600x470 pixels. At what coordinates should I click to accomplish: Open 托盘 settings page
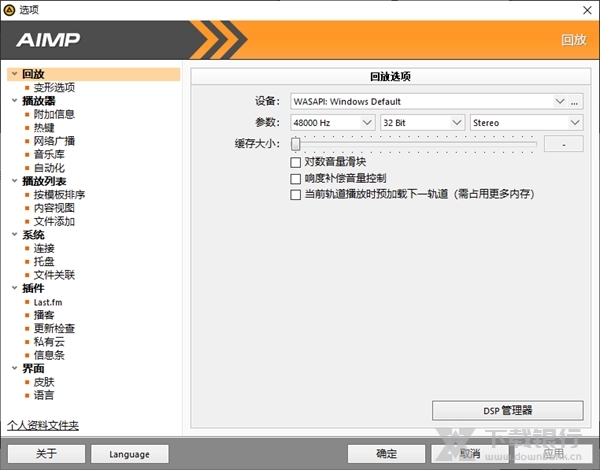[x=44, y=262]
